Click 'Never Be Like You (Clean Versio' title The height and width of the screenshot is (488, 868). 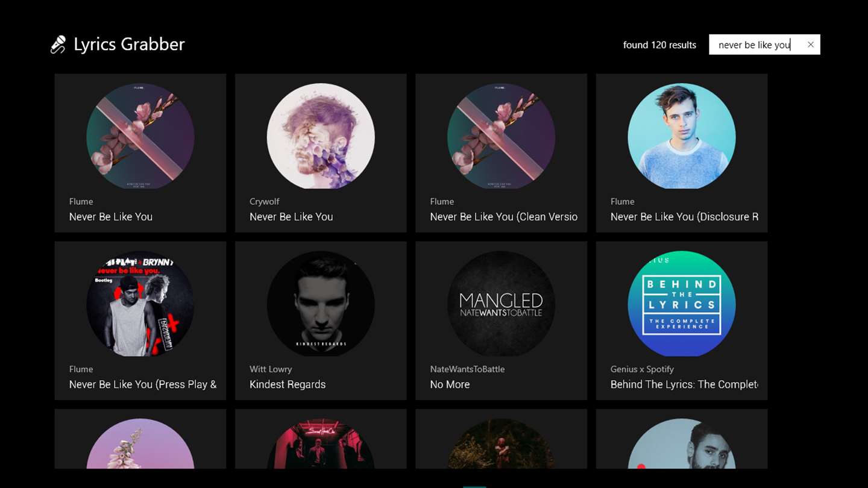click(504, 217)
